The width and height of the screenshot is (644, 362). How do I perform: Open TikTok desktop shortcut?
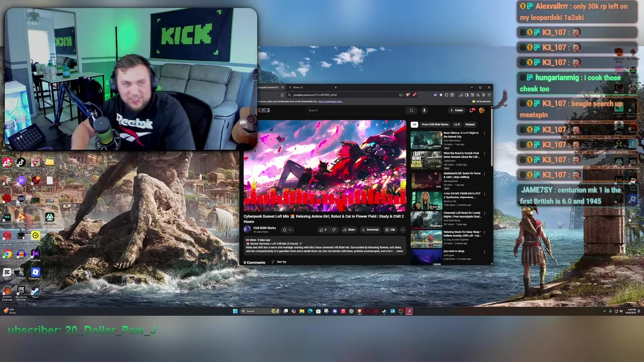(21, 163)
